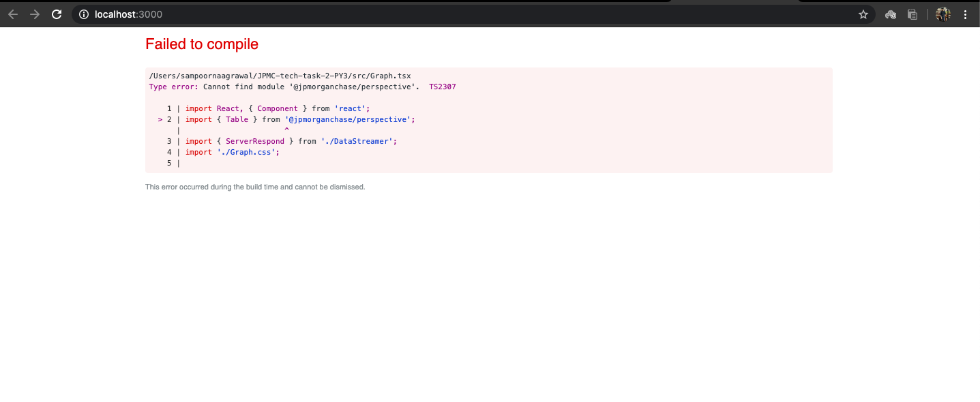Image resolution: width=980 pixels, height=402 pixels.
Task: Click the build time error notice text
Action: (254, 186)
